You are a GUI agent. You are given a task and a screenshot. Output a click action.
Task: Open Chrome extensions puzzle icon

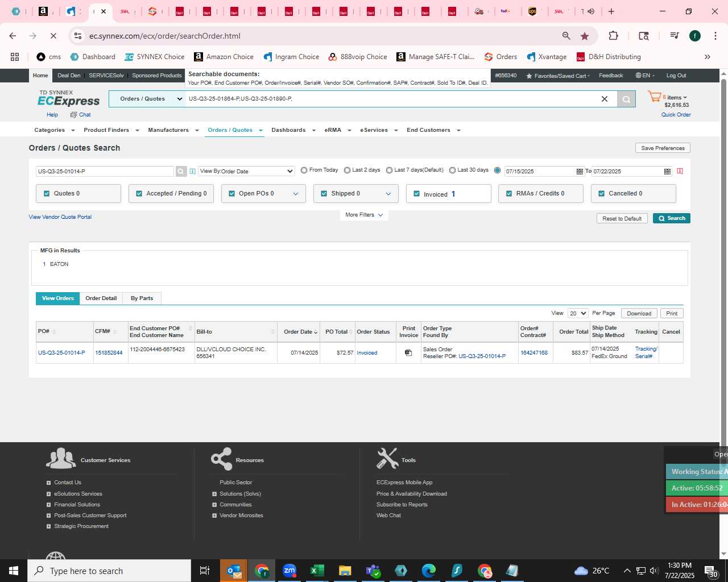(x=613, y=36)
